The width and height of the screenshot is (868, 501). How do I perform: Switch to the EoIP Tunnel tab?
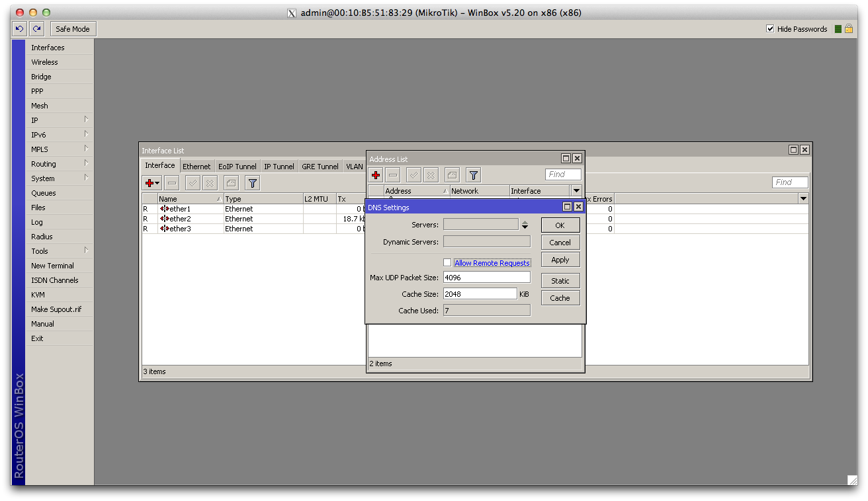[237, 167]
